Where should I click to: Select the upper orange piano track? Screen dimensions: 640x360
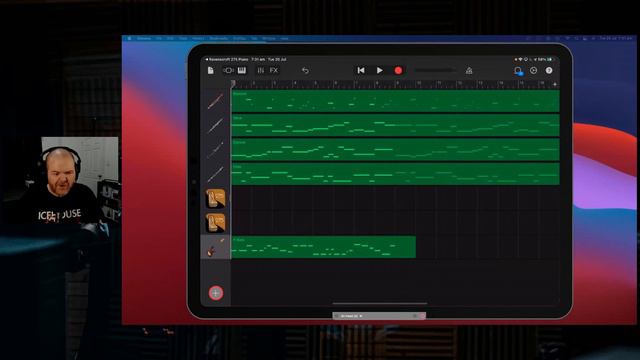(216, 198)
